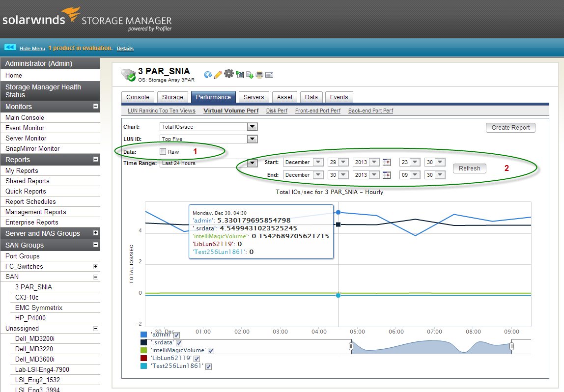
Task: Collapse the Reports menu section
Action: pos(96,159)
